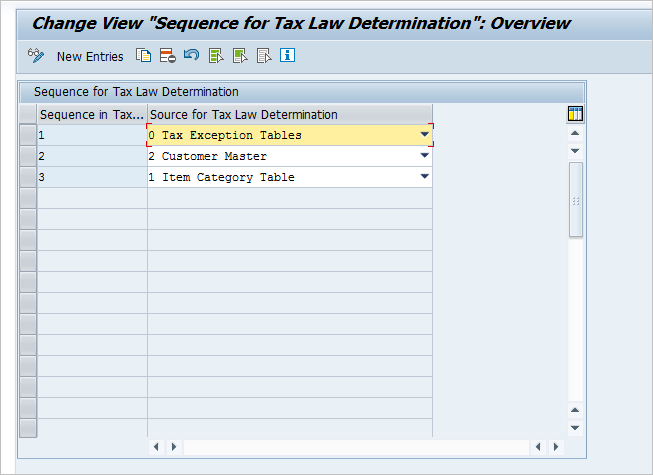Click sequence cell containing 3

(92, 177)
